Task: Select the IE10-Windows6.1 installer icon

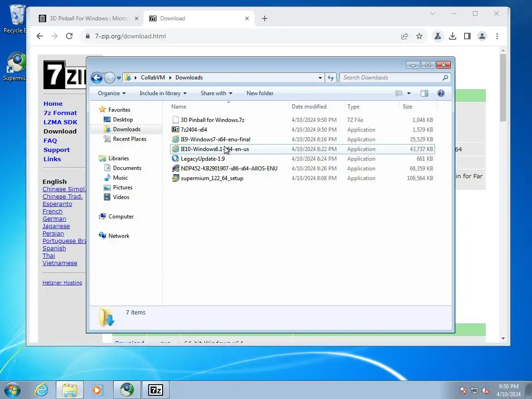Action: 175,149
